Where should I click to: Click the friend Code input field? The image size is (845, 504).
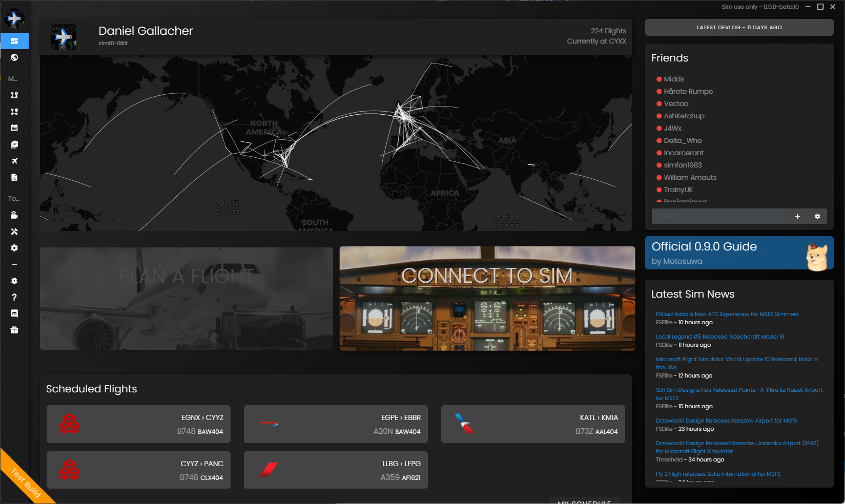[x=719, y=216]
